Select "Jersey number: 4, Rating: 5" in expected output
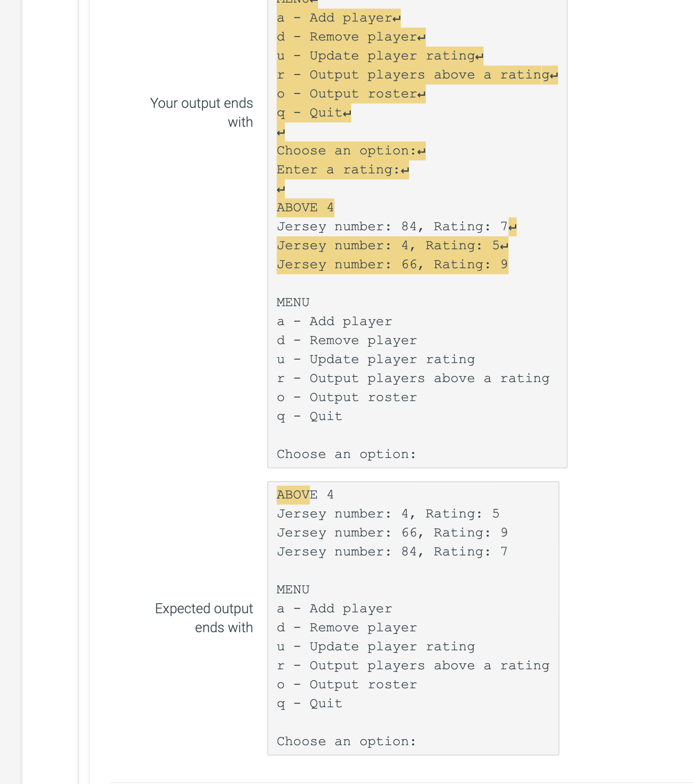693x784 pixels. point(388,513)
